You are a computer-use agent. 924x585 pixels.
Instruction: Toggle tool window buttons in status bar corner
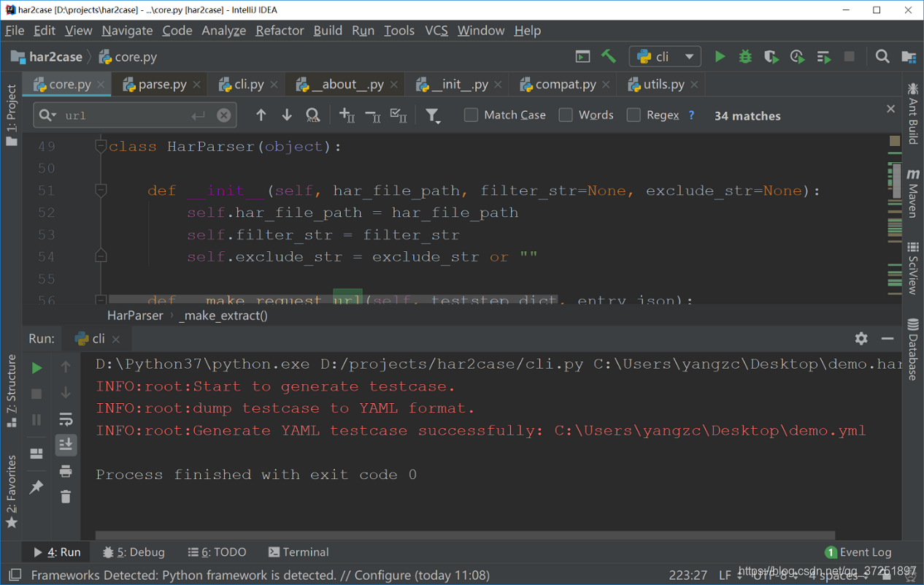[15, 576]
